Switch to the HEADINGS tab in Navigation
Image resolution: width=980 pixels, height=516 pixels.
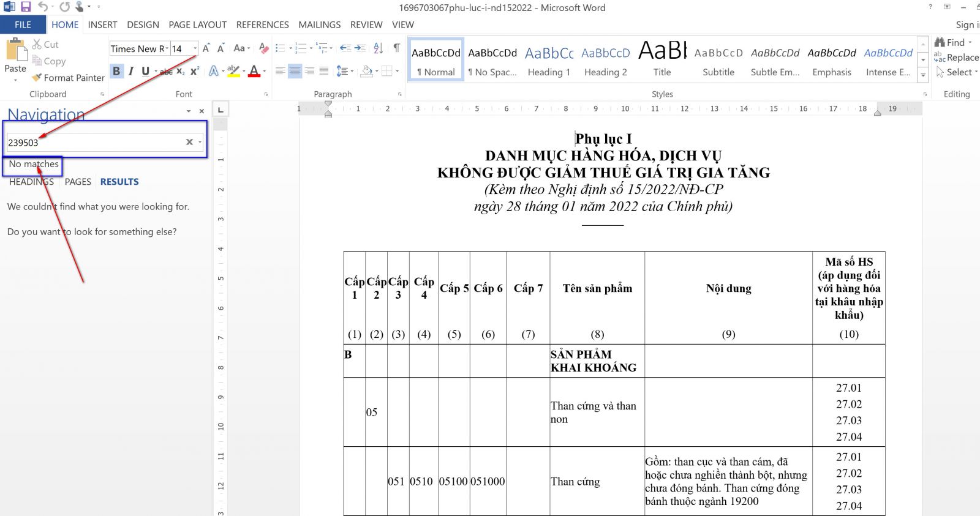click(x=31, y=182)
